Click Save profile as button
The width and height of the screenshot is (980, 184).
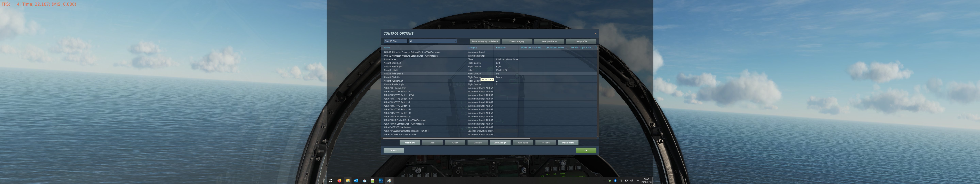pos(549,41)
